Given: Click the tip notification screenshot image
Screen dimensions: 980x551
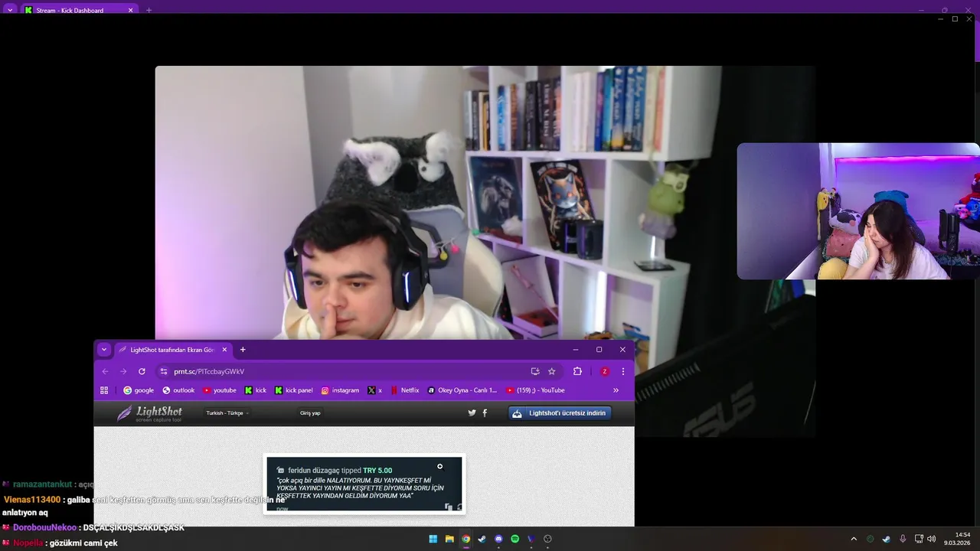Looking at the screenshot, I should (364, 484).
